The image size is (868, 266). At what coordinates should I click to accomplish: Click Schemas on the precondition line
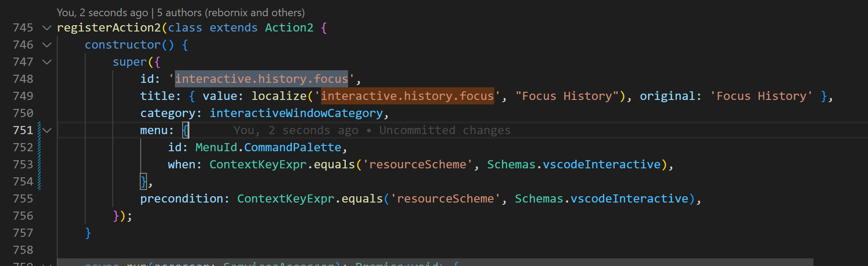(x=539, y=199)
